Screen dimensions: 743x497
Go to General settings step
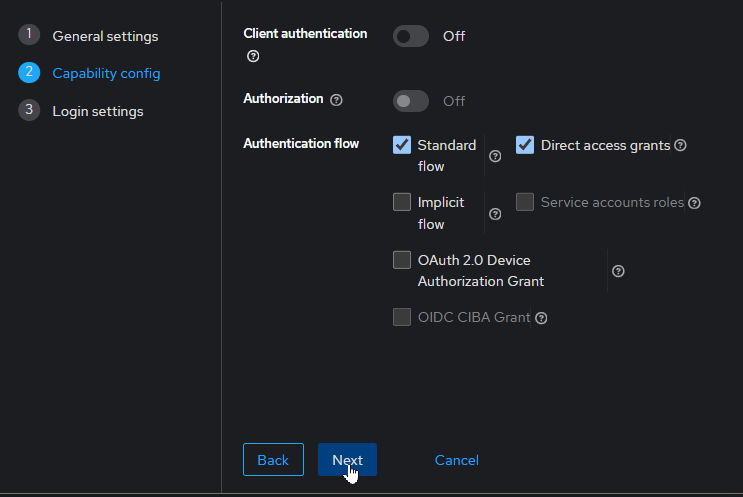tap(105, 36)
